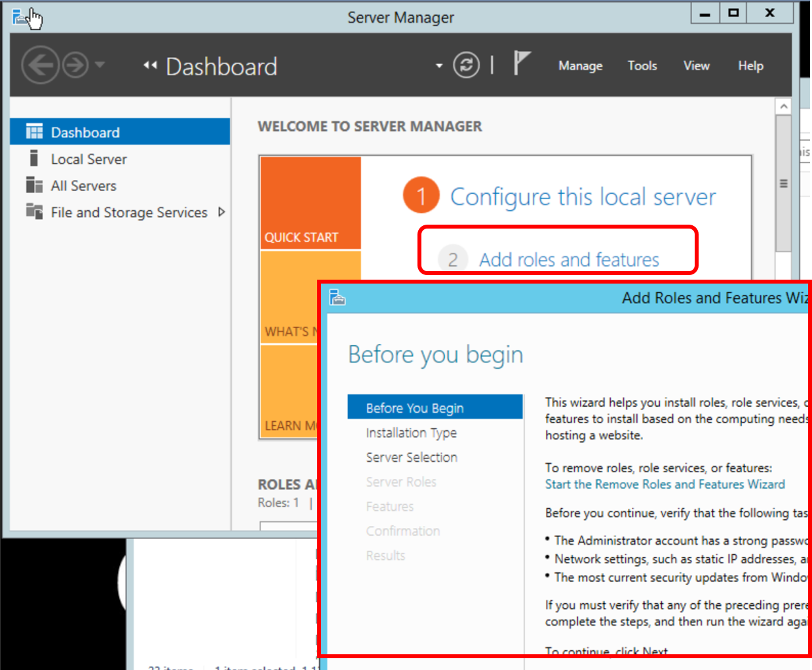Screen dimensions: 812x670
Task: Select the LEARN MORE tile
Action: point(289,391)
